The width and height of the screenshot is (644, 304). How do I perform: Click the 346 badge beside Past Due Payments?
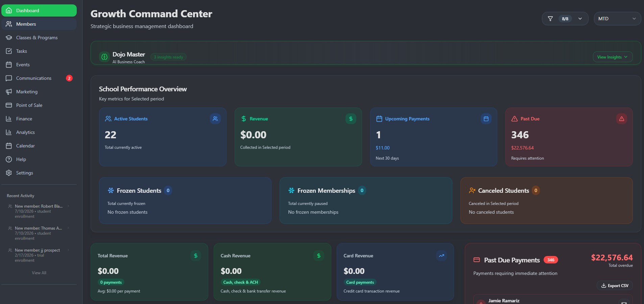coord(551,260)
